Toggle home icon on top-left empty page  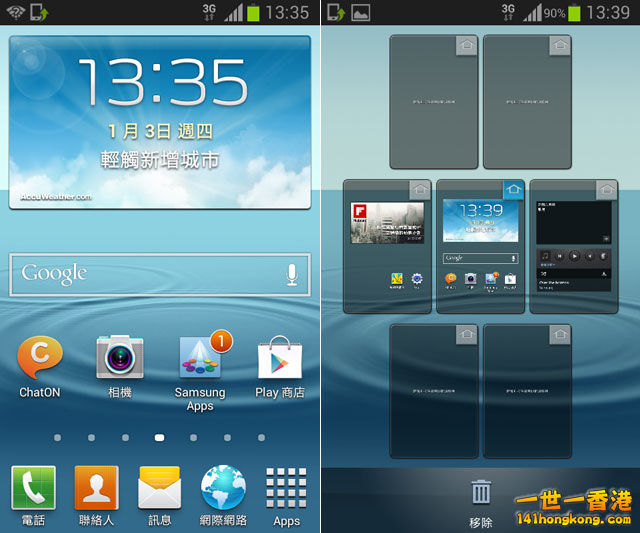[466, 45]
